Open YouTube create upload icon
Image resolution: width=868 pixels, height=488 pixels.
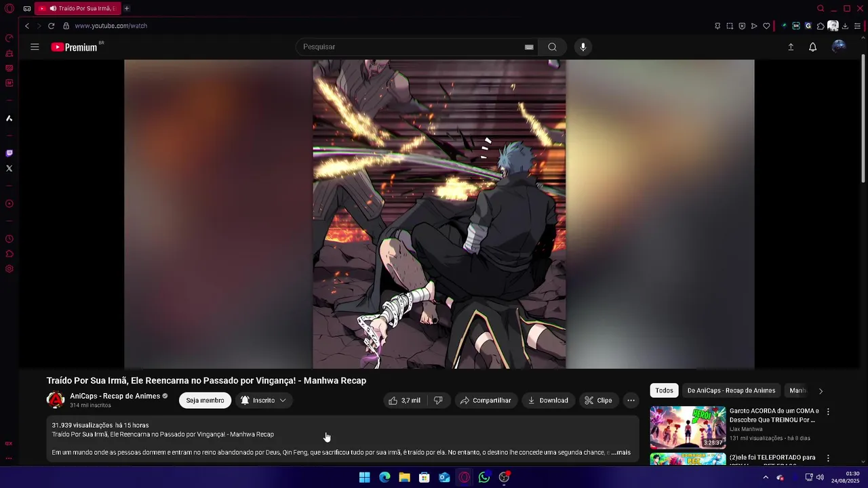coord(791,47)
